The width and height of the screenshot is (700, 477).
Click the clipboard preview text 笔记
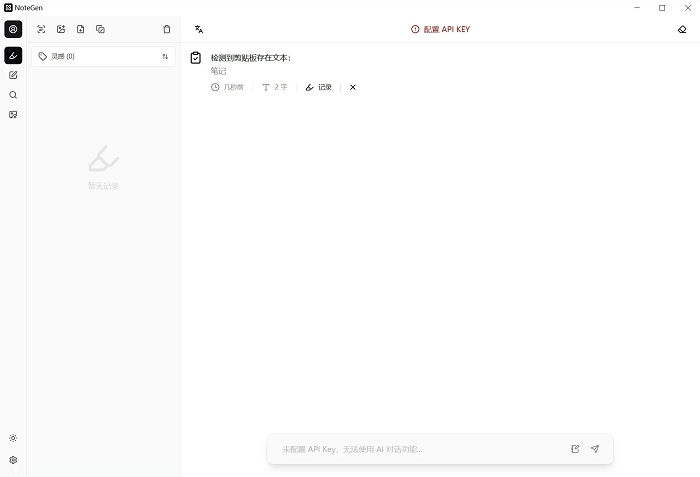(x=218, y=71)
